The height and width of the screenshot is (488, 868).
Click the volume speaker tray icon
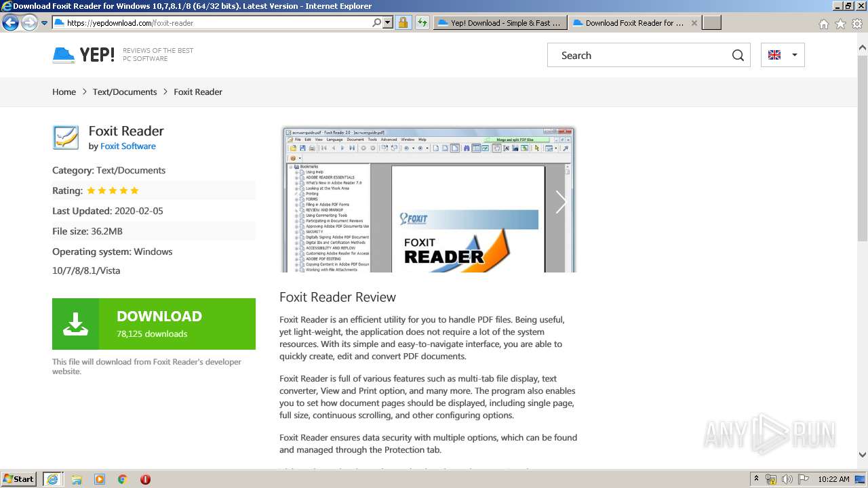click(x=787, y=479)
